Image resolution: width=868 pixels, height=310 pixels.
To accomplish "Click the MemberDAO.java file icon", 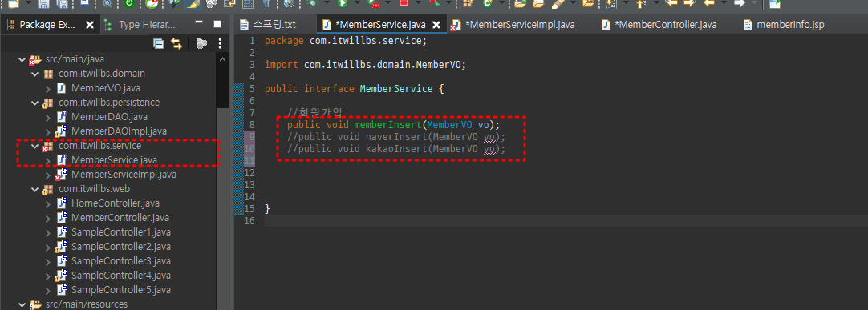I will (x=62, y=117).
